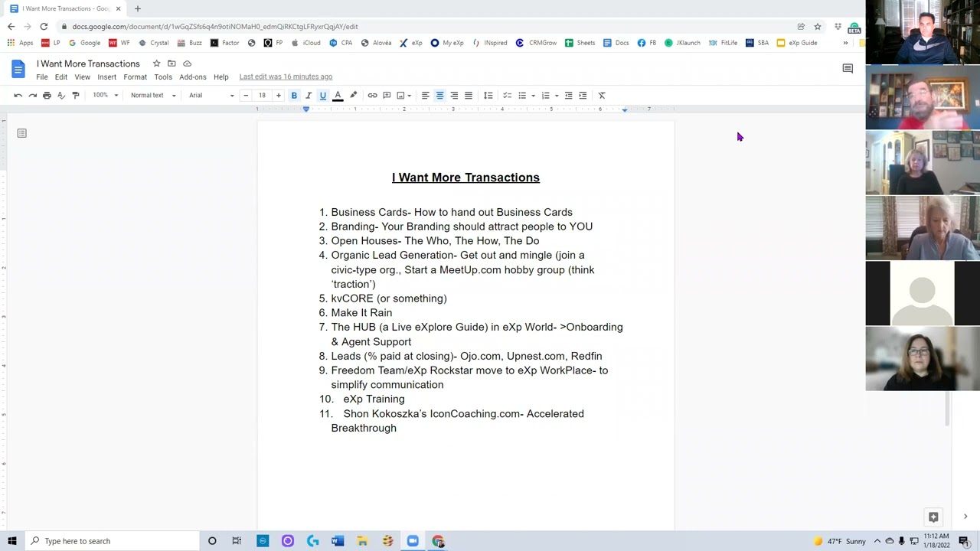Screen dimensions: 980x551
Task: Print the document using printer icon
Action: (47, 96)
